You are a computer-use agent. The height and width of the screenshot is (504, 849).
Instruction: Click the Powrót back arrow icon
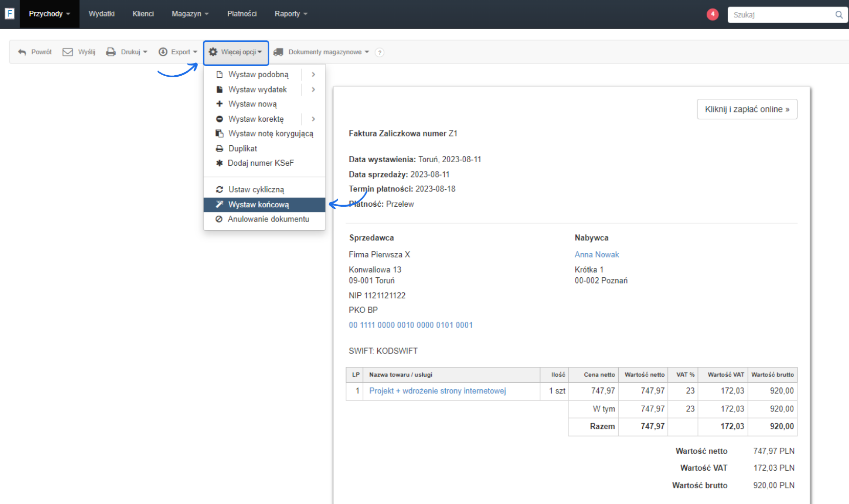pyautogui.click(x=22, y=52)
